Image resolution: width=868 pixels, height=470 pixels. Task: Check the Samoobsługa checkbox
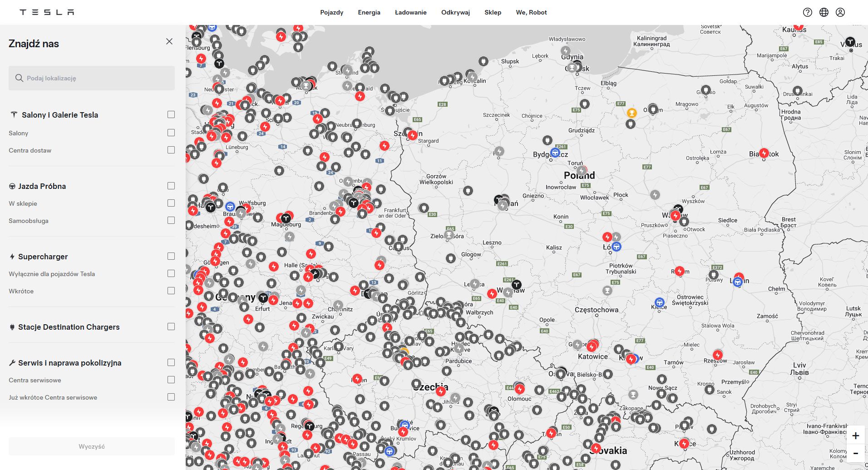pos(171,220)
